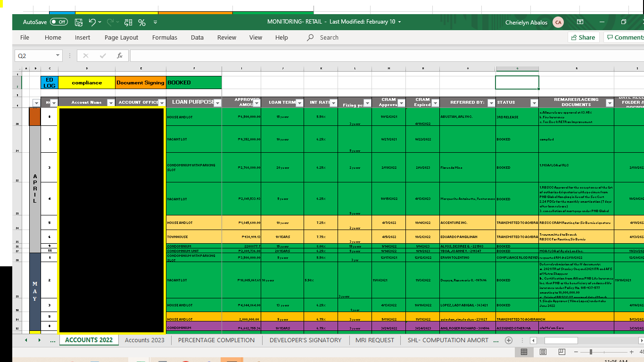Screen dimensions: 644x362
Task: Open the Review ribbon tab
Action: pyautogui.click(x=227, y=37)
